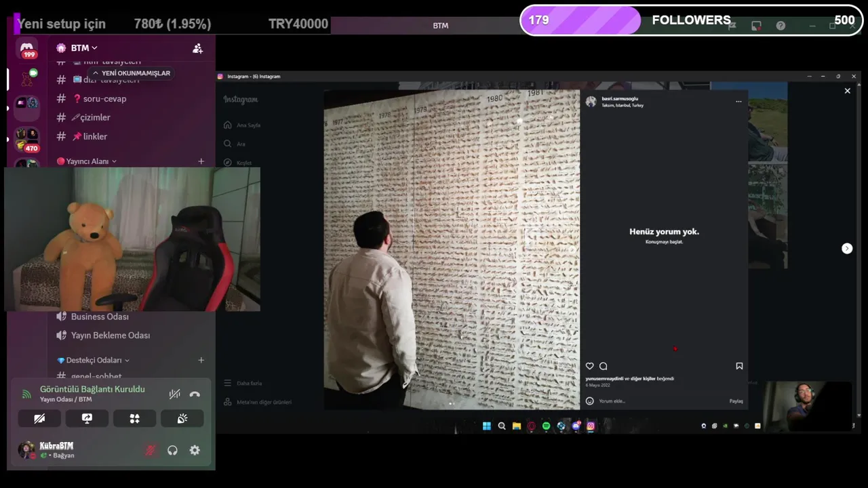Disconnect from voice with hang-up icon

pyautogui.click(x=195, y=394)
